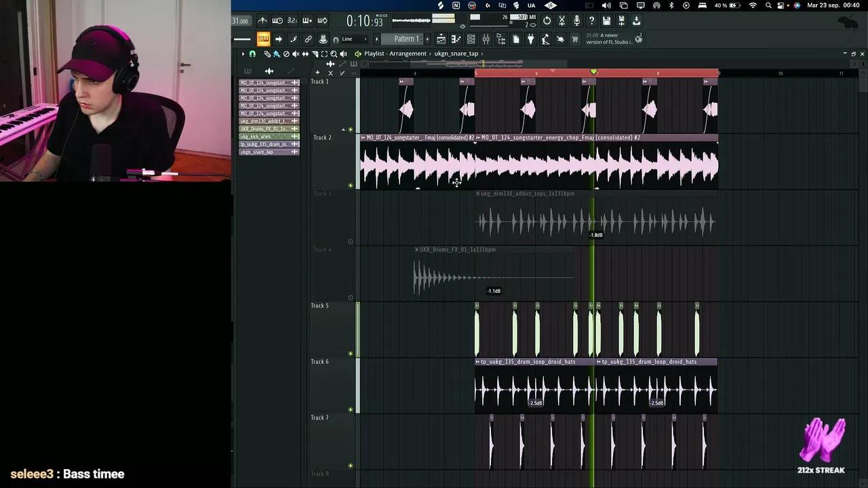Open the Mixer view icon
This screenshot has height=488, width=868.
(x=486, y=39)
